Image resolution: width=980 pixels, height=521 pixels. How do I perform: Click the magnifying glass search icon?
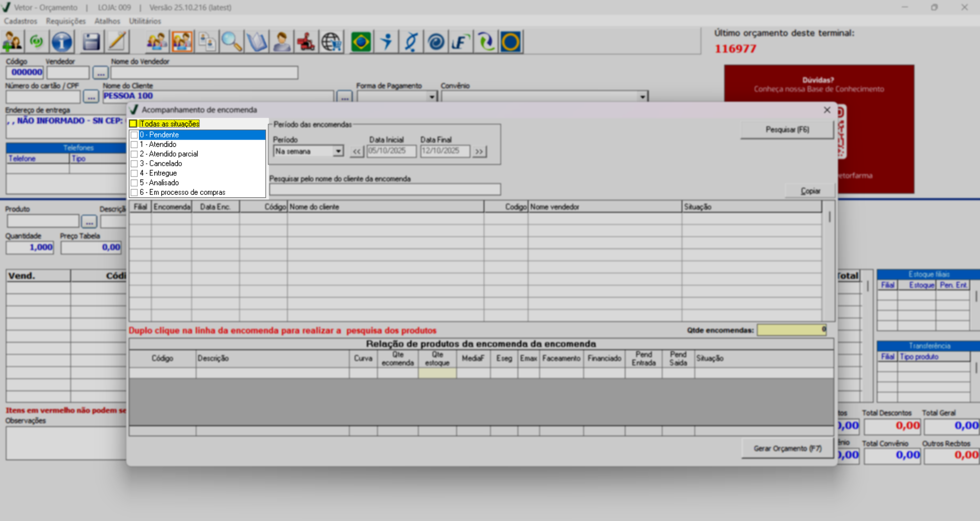(x=231, y=42)
